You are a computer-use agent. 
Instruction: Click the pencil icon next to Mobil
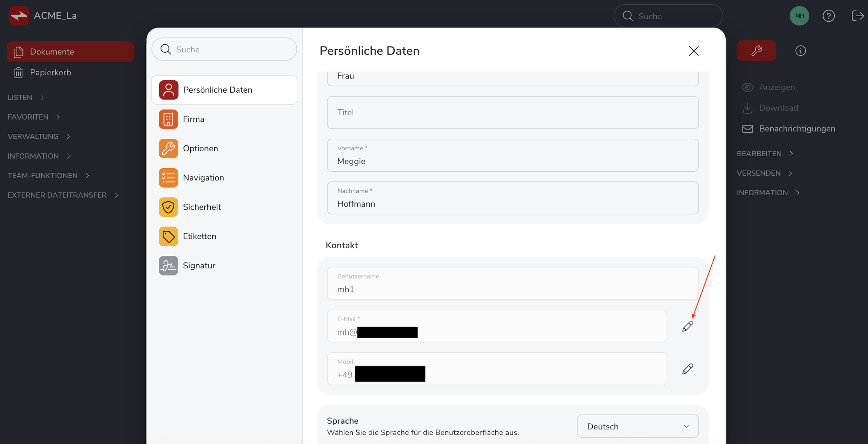point(687,369)
